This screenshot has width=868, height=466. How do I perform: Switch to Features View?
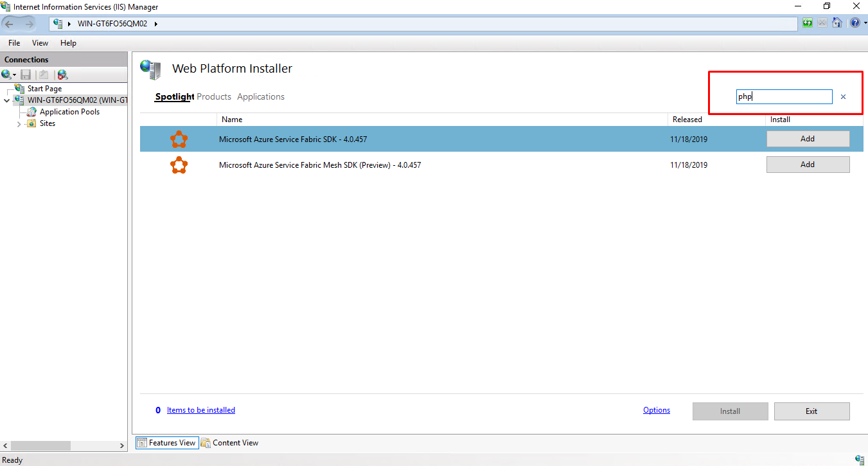point(166,443)
